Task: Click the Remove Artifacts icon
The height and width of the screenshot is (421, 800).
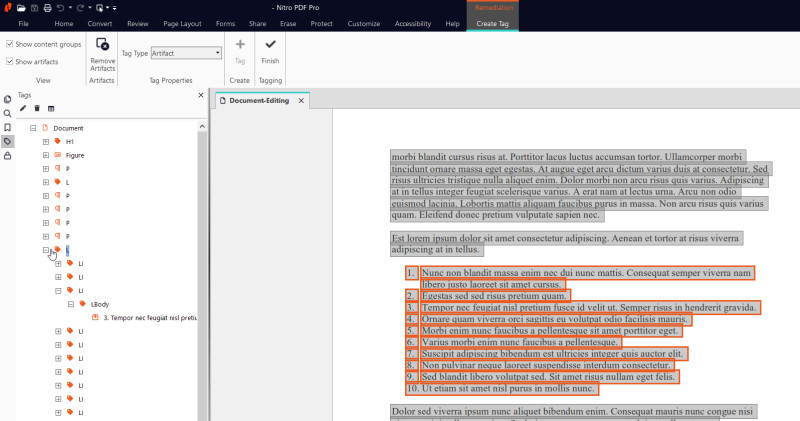Action: (102, 45)
